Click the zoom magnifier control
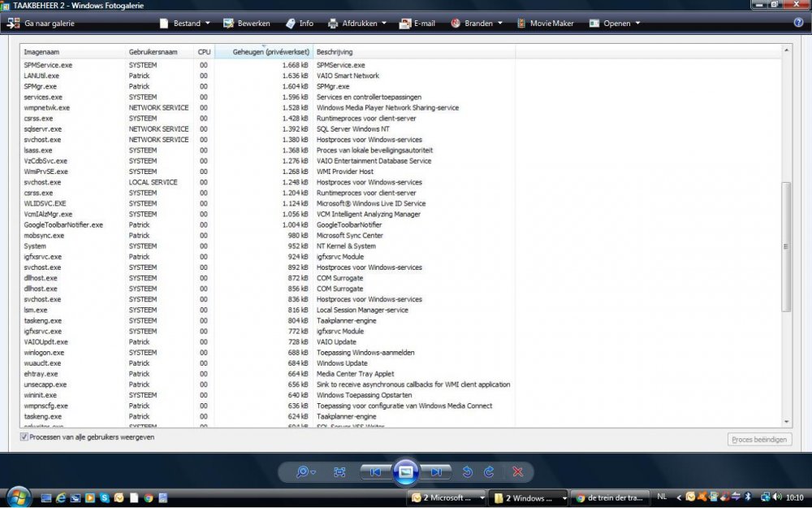 click(x=302, y=471)
